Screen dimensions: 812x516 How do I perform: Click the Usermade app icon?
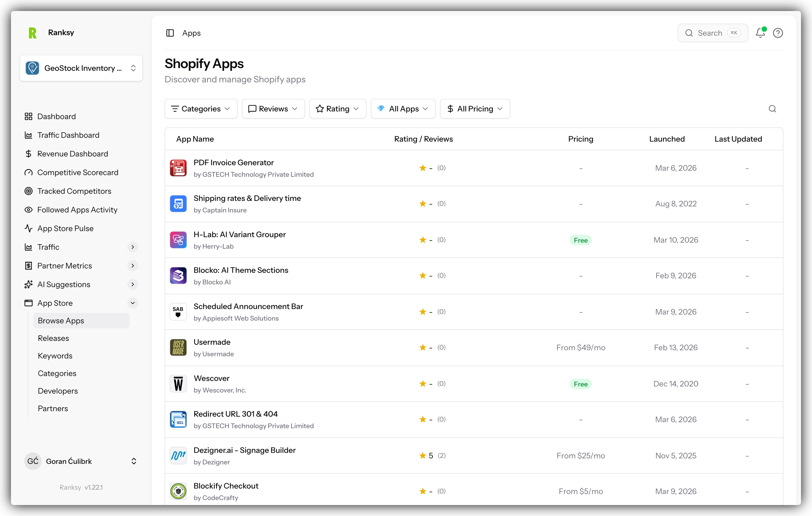178,347
